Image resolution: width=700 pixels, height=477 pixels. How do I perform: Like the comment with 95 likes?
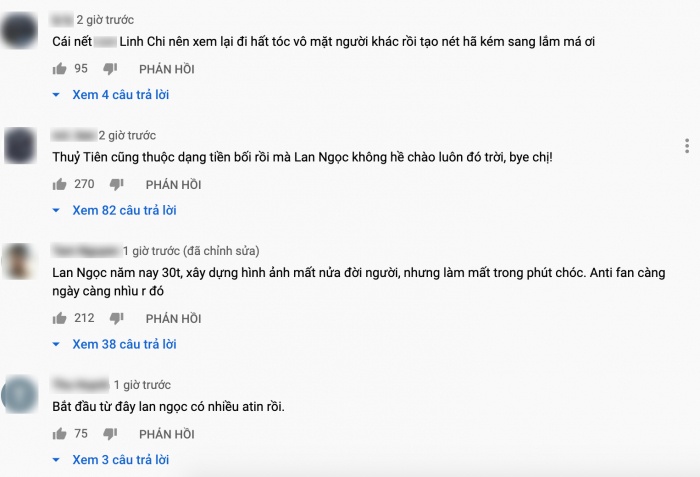59,69
